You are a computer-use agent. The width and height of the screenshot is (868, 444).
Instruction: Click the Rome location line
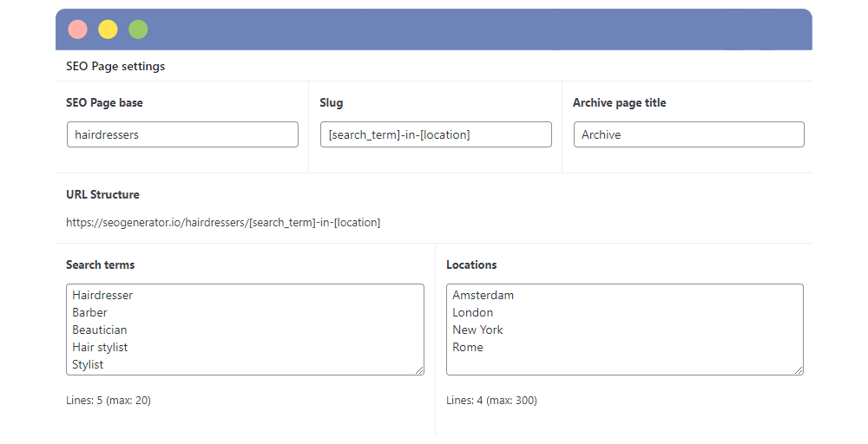point(468,348)
